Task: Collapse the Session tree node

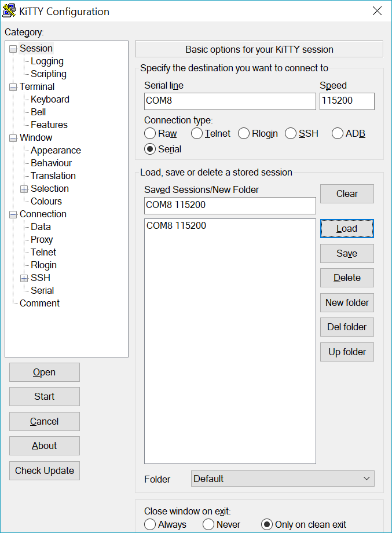Action: 13,49
